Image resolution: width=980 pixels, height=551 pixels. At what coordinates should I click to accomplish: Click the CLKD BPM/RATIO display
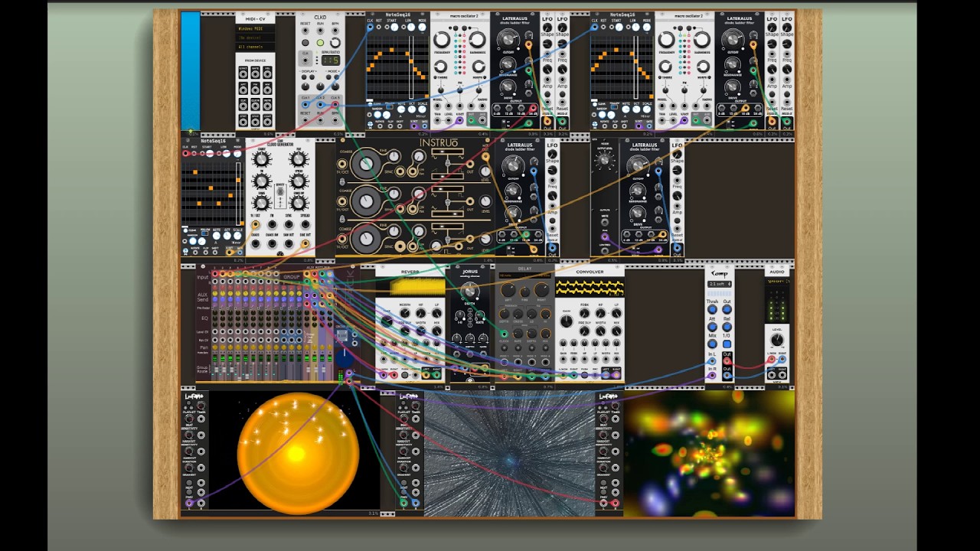331,60
